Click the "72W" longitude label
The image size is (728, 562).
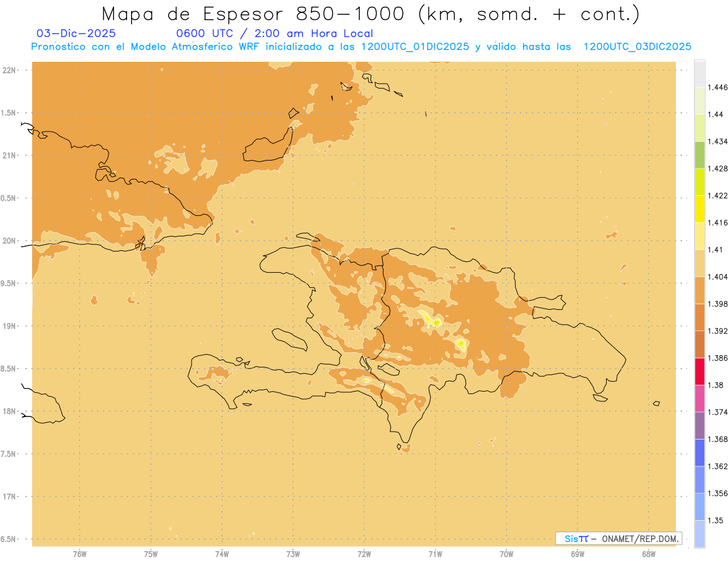pyautogui.click(x=364, y=554)
